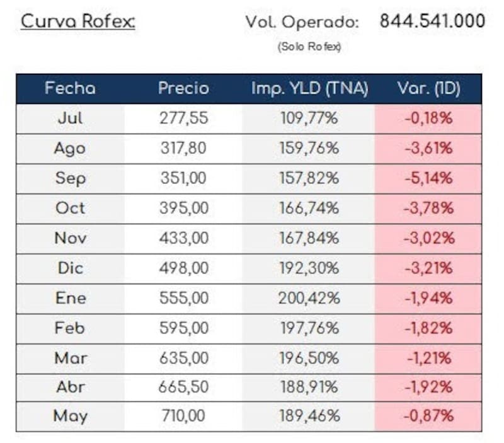The image size is (504, 443).
Task: Select the Feb price 595,00
Action: pos(184,328)
